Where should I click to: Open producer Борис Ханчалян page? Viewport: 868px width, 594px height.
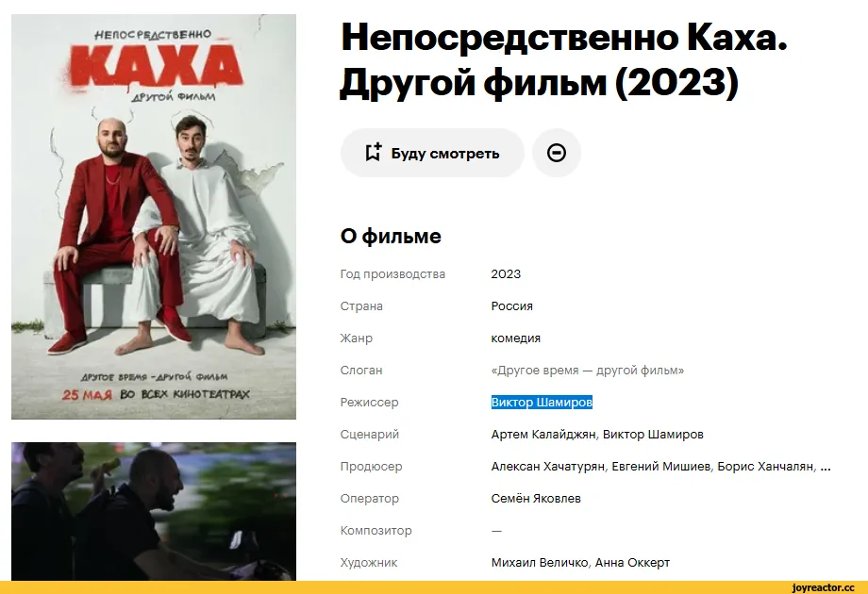click(x=765, y=466)
